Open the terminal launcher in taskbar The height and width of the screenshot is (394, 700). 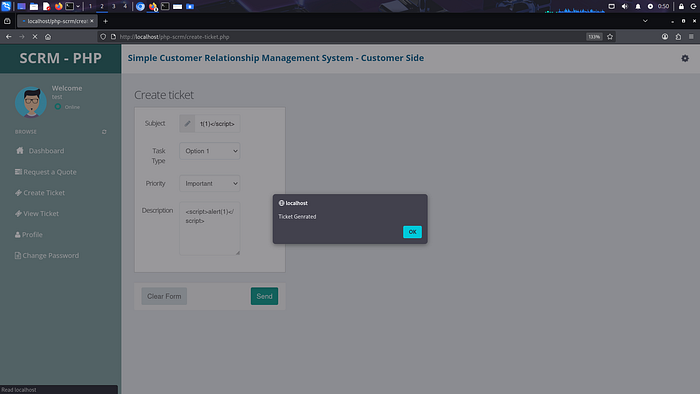coord(69,6)
